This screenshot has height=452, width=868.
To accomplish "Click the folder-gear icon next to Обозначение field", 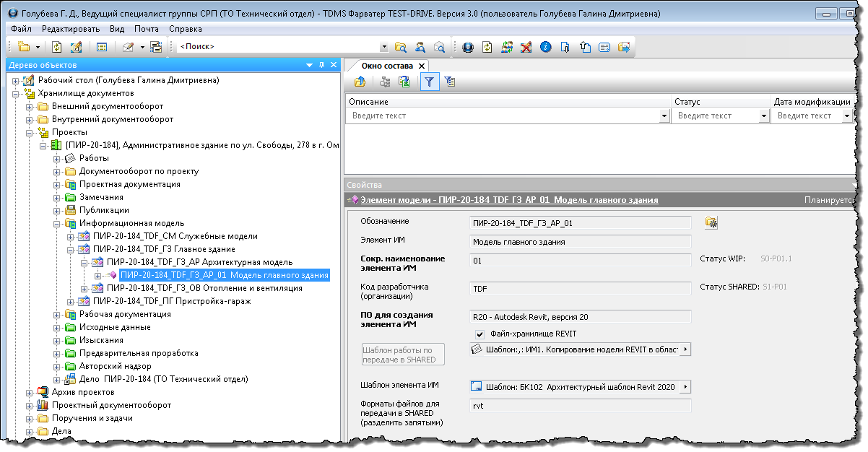I will (x=711, y=222).
